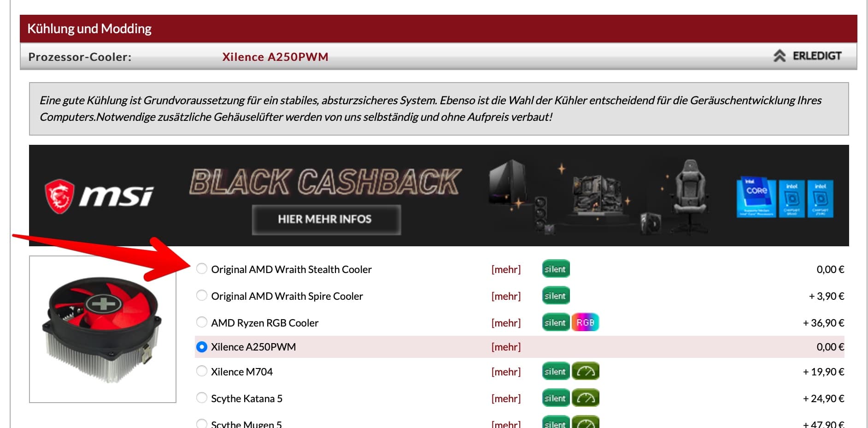Click the ERLEDIGT label

point(817,56)
